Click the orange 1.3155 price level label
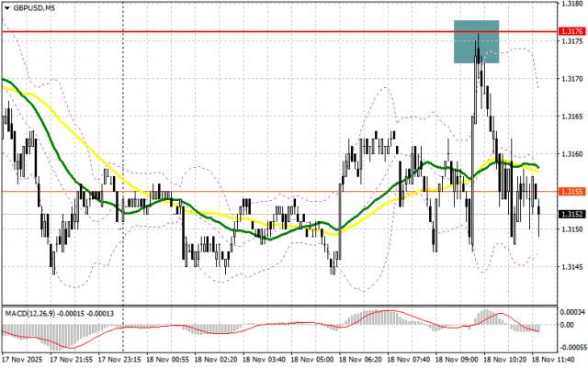Image resolution: width=588 pixels, height=368 pixels. click(x=572, y=192)
